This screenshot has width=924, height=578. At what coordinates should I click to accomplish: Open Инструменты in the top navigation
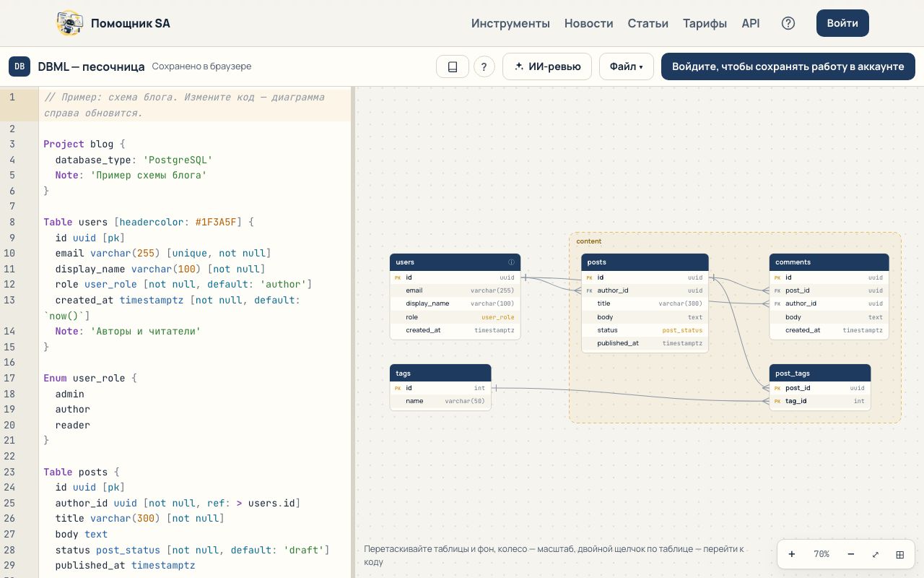[x=510, y=23]
